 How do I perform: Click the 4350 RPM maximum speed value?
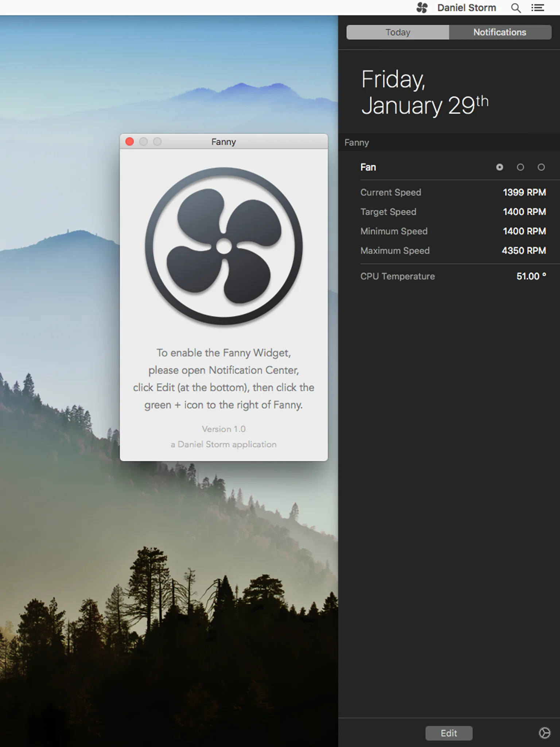pyautogui.click(x=524, y=251)
